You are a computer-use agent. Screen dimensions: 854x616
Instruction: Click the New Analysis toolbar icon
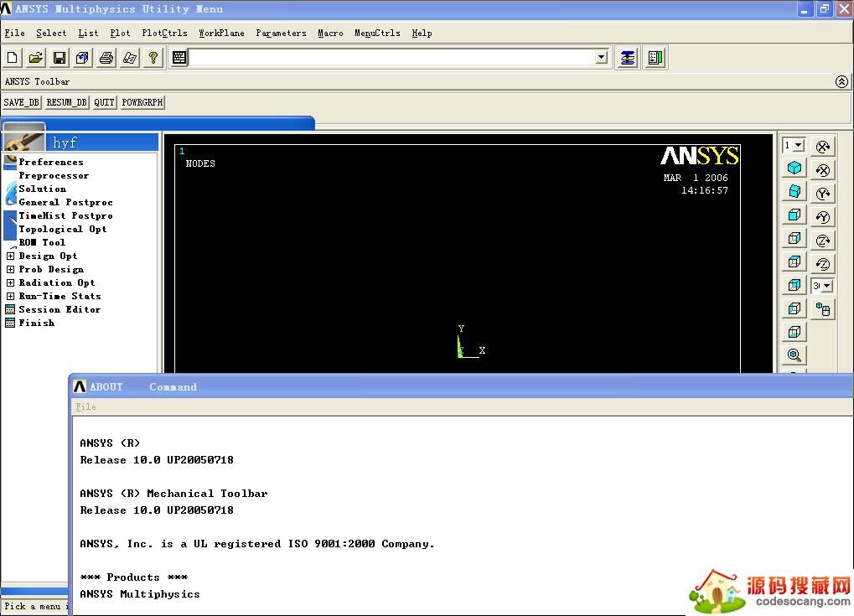point(13,58)
